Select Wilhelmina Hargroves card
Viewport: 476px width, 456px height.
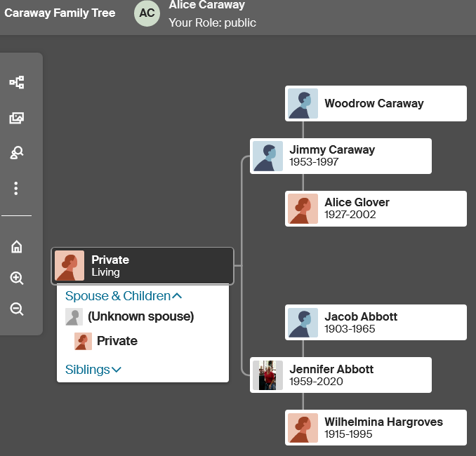point(376,427)
